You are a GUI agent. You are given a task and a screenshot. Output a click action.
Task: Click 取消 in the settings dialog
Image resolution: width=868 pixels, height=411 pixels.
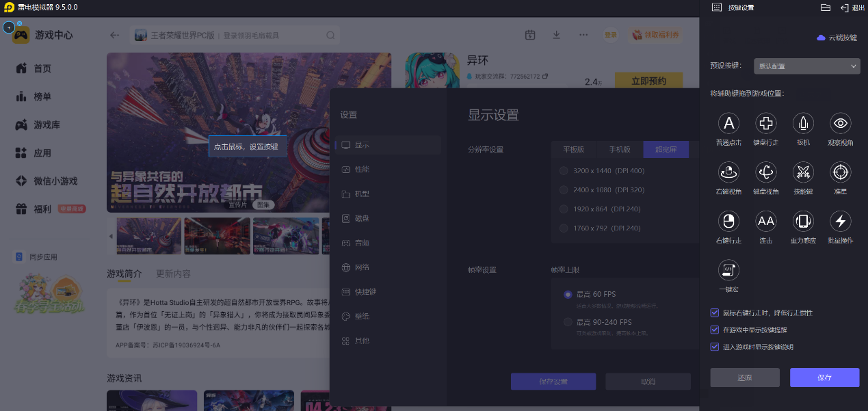click(x=648, y=382)
